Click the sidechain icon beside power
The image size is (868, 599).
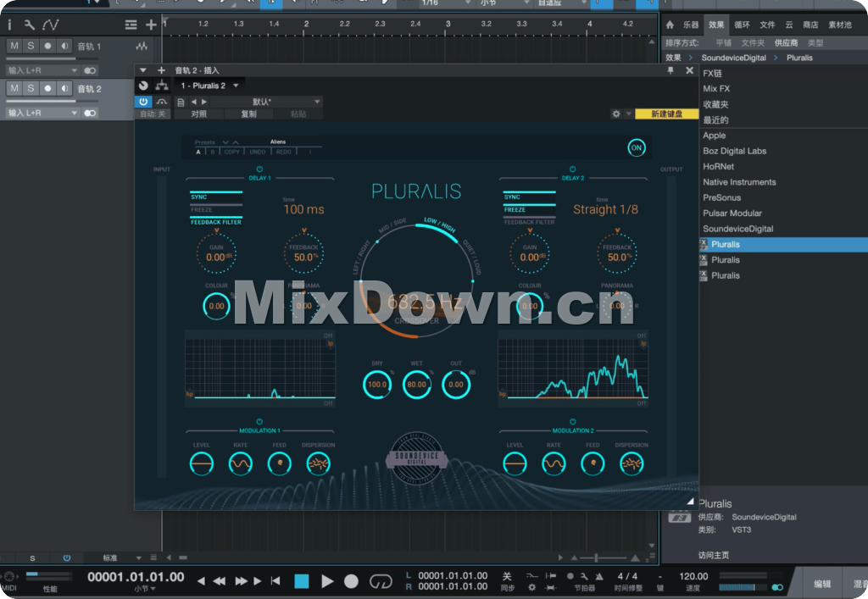click(162, 102)
